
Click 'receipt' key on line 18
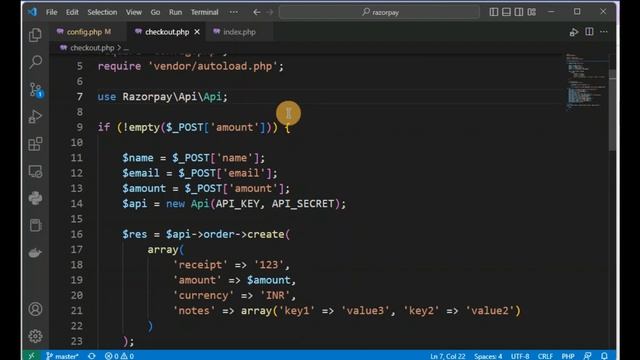[x=200, y=265]
